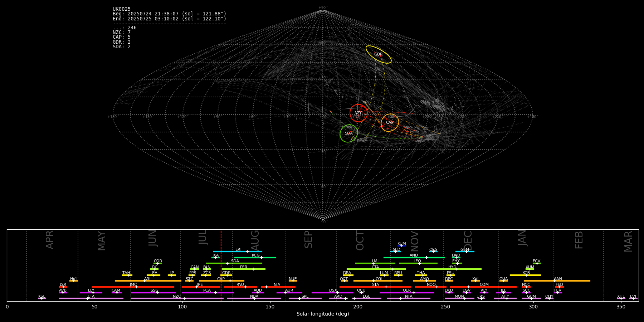
Task: Click the CTA shower bar in timeline
Action: click(376, 269)
